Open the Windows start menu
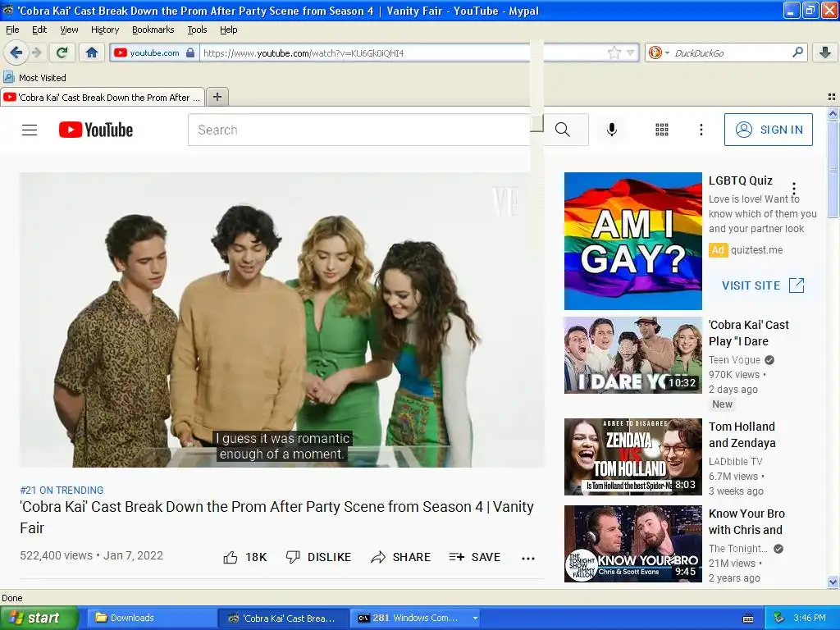 (39, 618)
